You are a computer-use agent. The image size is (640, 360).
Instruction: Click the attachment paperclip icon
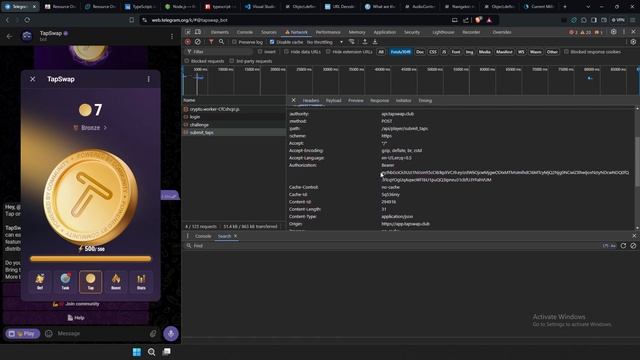[x=153, y=333]
